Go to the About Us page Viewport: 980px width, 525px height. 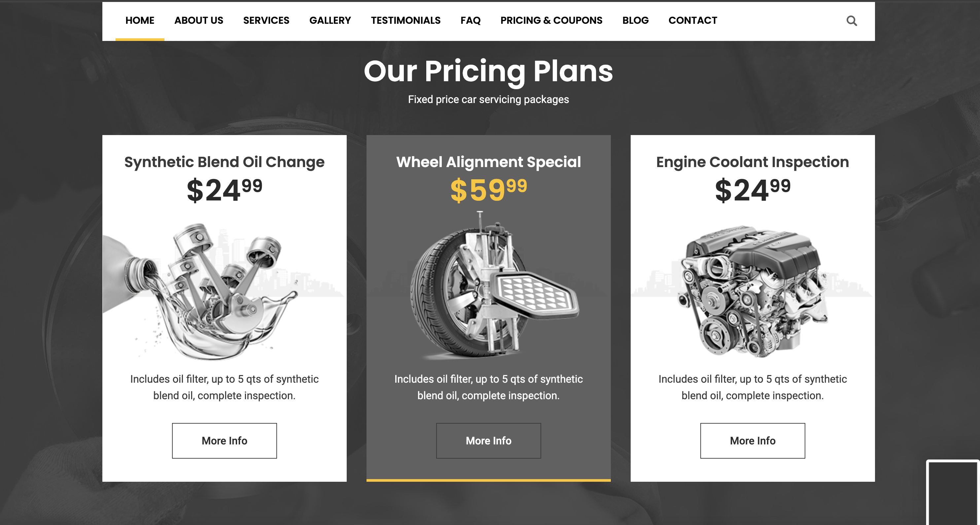pyautogui.click(x=198, y=20)
